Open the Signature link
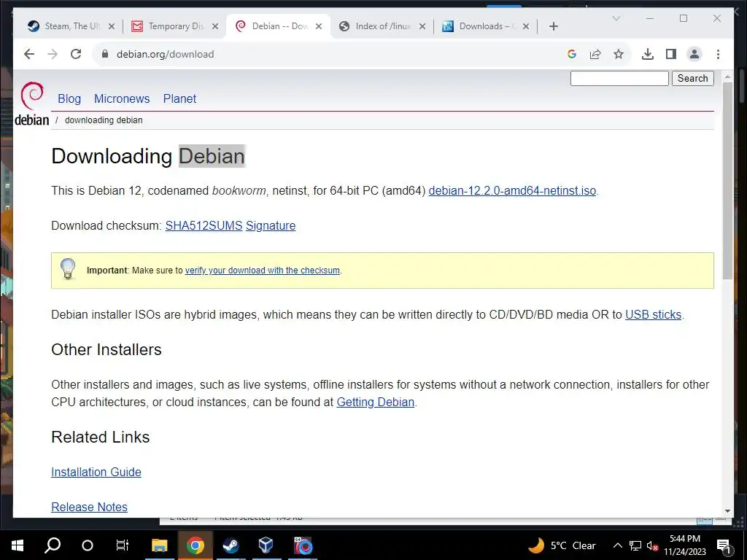The height and width of the screenshot is (560, 747). pyautogui.click(x=271, y=225)
